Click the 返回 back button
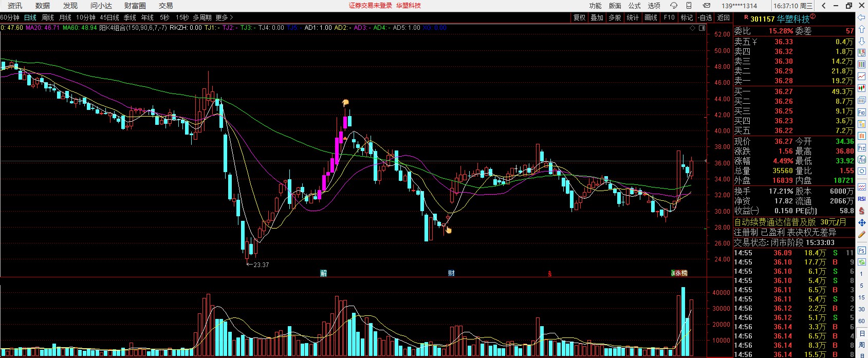 point(724,17)
